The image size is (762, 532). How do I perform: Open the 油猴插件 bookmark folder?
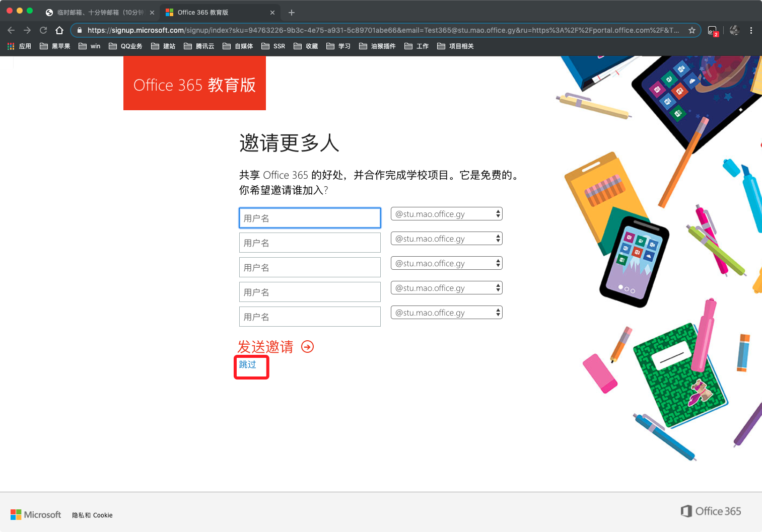(x=377, y=46)
